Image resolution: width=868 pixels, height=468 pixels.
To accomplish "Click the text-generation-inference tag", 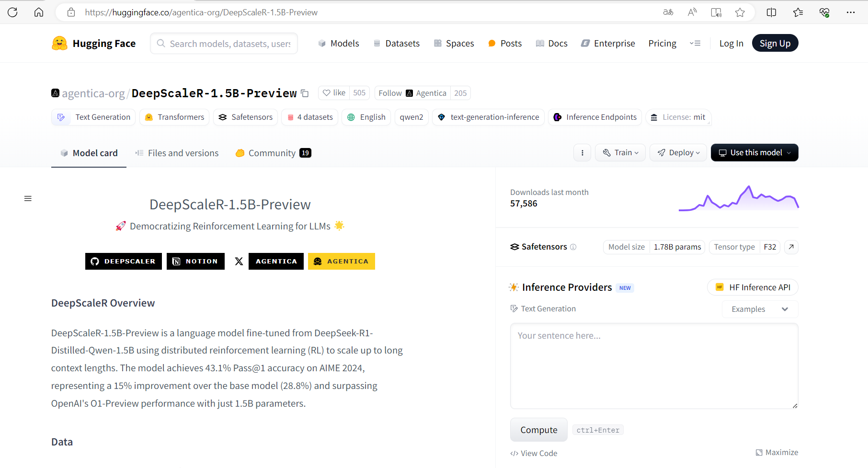I will pos(488,117).
